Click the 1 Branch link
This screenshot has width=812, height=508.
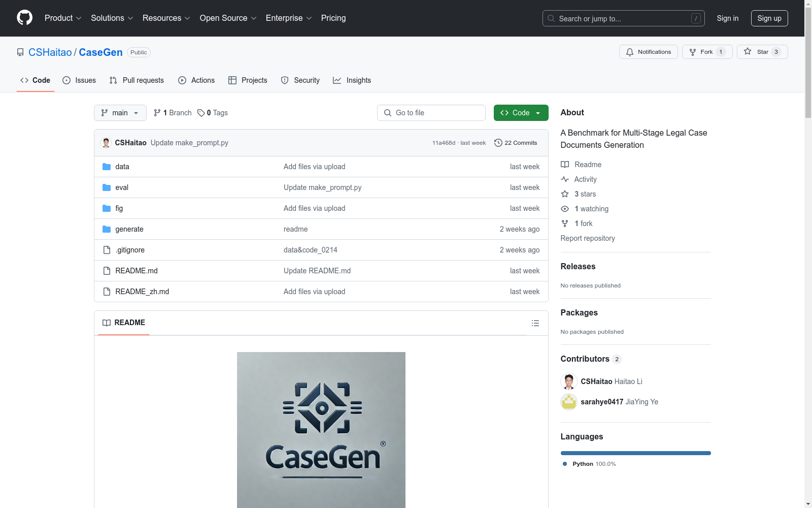coord(173,113)
